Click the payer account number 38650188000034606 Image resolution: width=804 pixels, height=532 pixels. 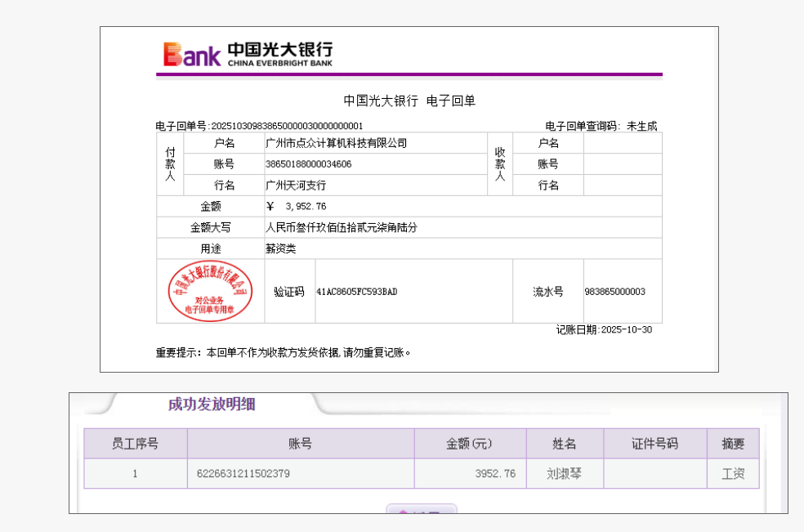point(309,164)
